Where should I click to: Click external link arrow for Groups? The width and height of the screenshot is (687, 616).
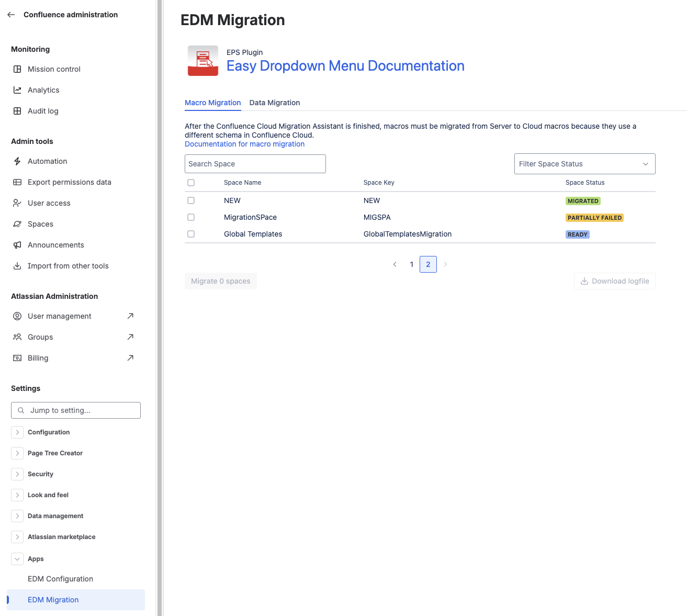(130, 337)
